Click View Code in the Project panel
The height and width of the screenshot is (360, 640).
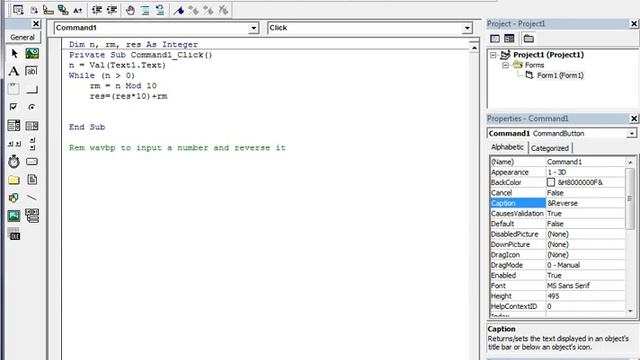(495, 39)
